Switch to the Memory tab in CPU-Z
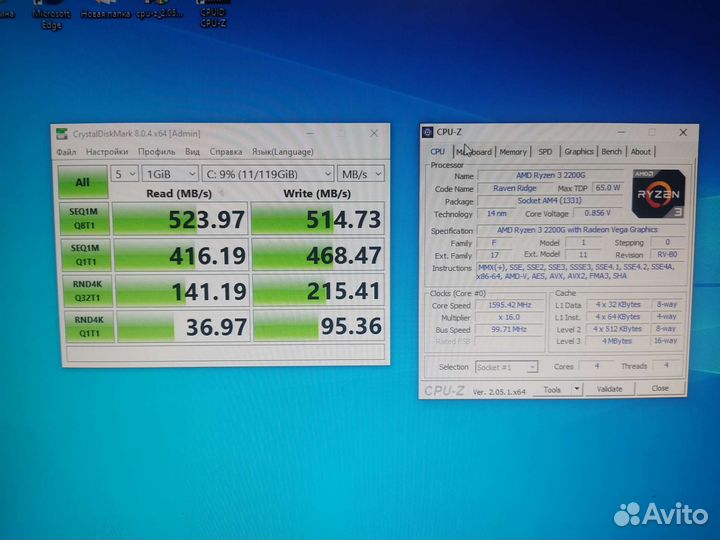The height and width of the screenshot is (540, 720). (x=513, y=152)
